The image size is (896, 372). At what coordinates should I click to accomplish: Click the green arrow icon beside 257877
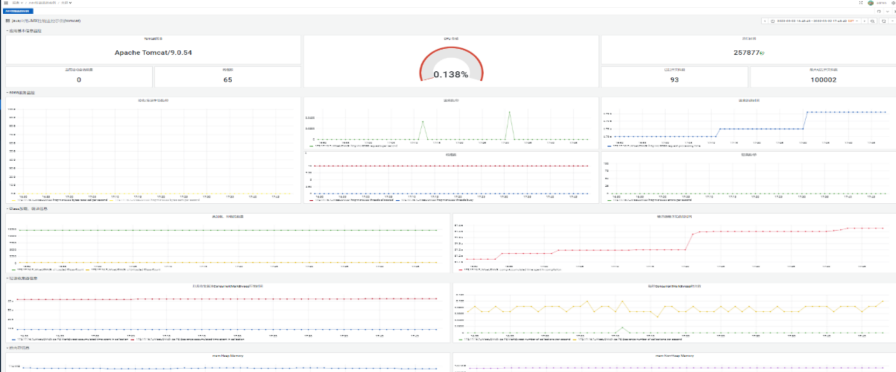tap(762, 53)
